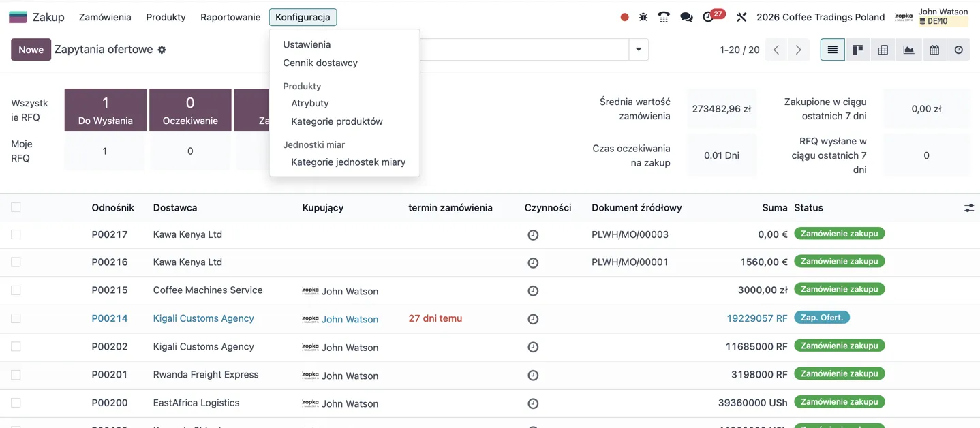The image size is (980, 428).
Task: Open the Raportowanie menu
Action: [x=230, y=17]
